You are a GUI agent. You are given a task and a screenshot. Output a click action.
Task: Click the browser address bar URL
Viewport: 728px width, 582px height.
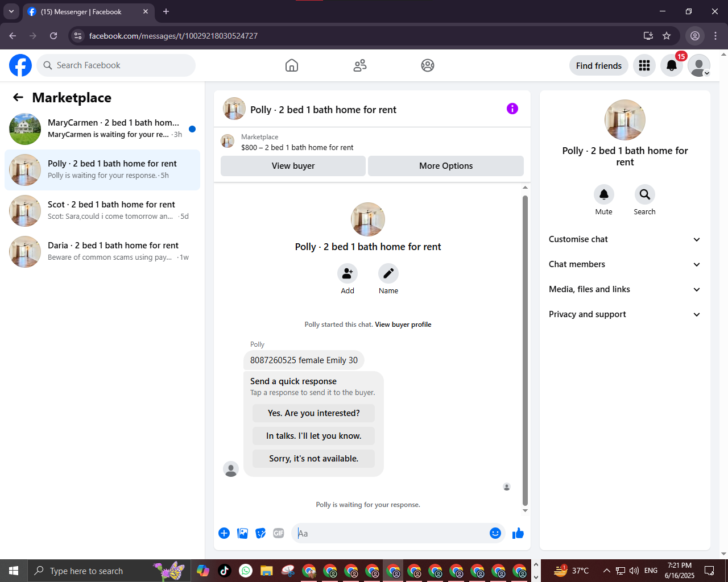coord(173,36)
